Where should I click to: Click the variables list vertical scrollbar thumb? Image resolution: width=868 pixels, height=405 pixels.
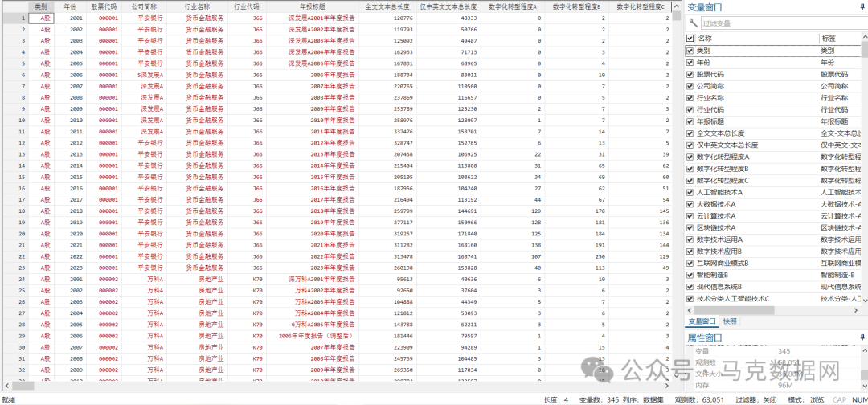click(x=864, y=49)
